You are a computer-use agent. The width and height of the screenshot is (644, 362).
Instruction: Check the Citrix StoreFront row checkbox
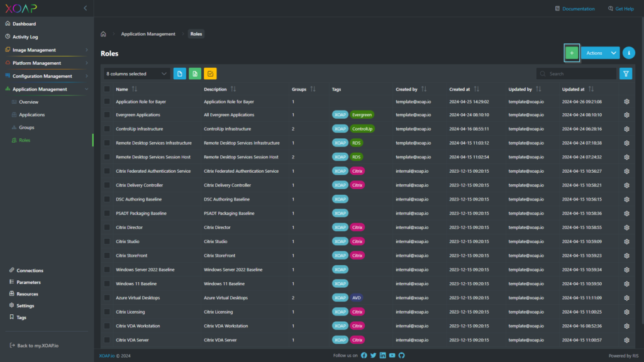(x=107, y=255)
